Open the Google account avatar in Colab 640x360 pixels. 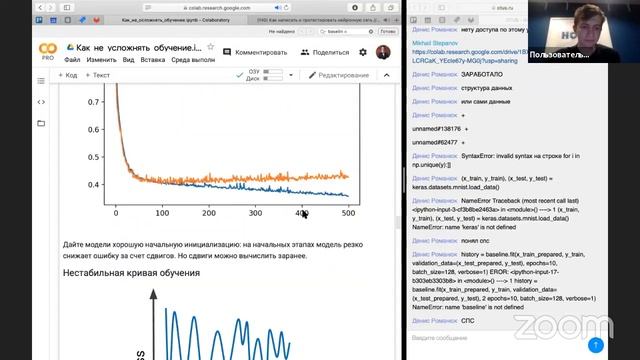383,52
